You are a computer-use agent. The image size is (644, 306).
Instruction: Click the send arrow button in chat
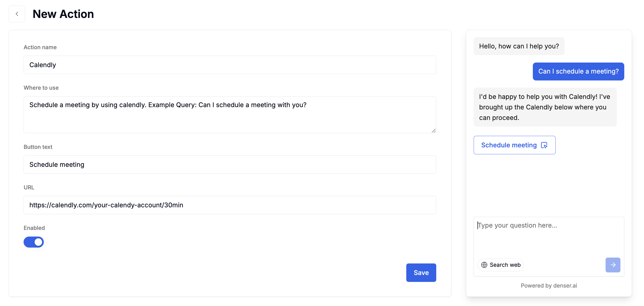coord(613,265)
